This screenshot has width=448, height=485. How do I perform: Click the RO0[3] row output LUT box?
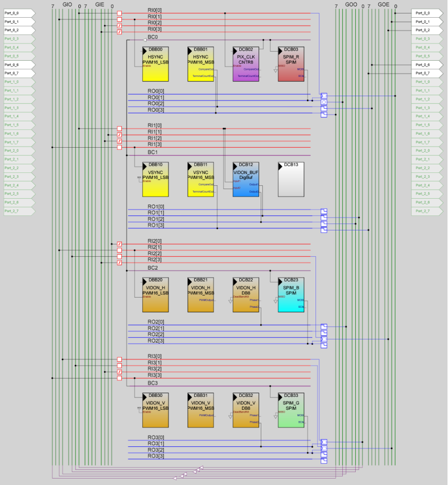(324, 115)
